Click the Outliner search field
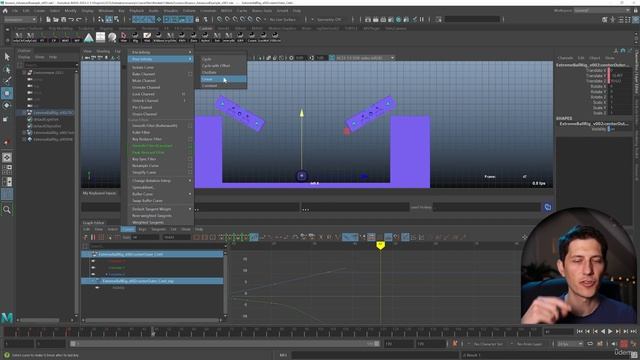640x360 pixels. pyautogui.click(x=49, y=65)
